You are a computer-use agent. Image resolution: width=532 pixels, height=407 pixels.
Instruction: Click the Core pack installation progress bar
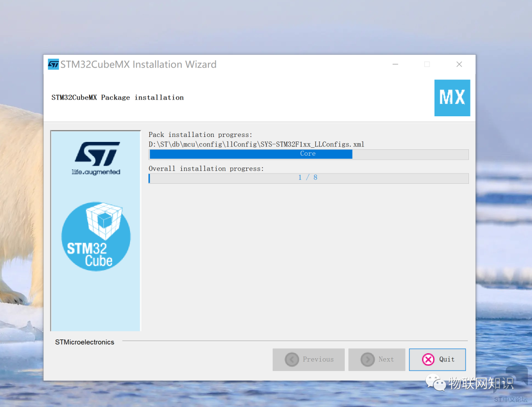coord(308,154)
